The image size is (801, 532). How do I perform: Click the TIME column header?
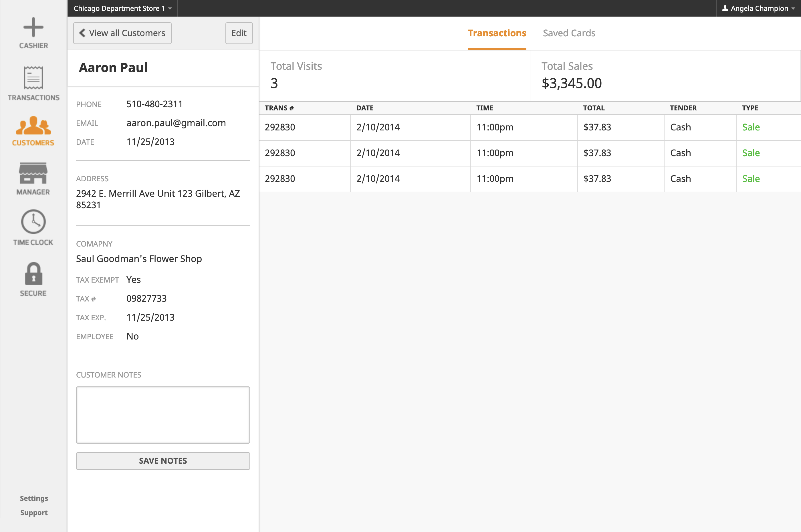485,108
